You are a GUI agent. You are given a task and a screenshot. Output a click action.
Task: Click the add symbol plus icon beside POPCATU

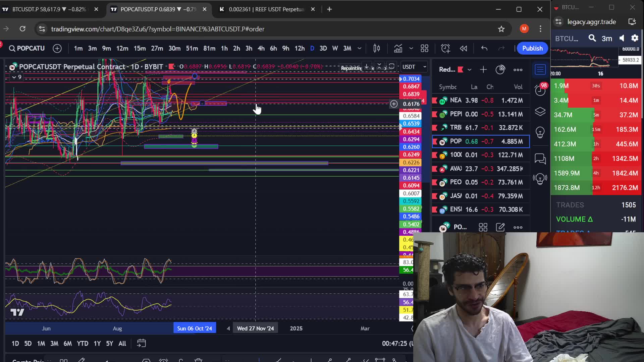point(57,48)
